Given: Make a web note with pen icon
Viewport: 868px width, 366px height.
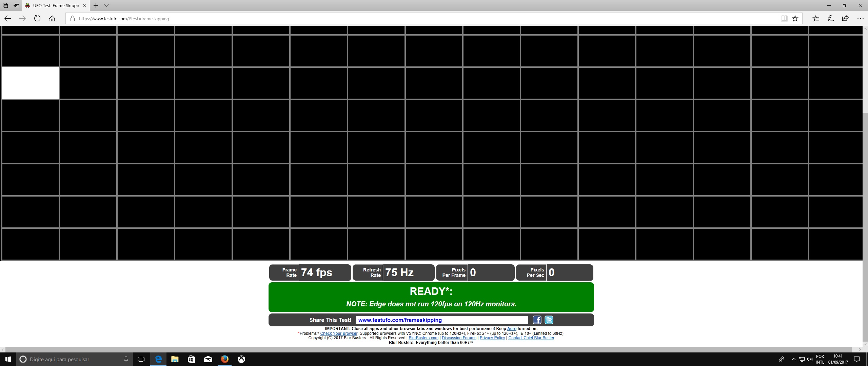Looking at the screenshot, I should 830,19.
